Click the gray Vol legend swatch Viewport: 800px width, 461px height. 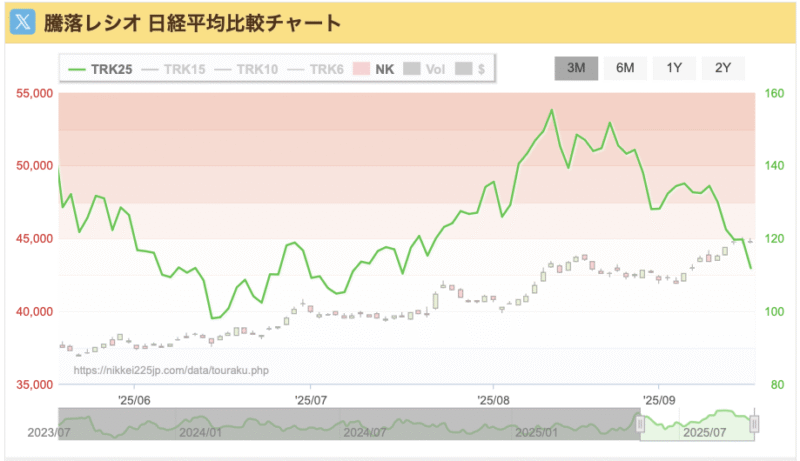click(x=411, y=69)
